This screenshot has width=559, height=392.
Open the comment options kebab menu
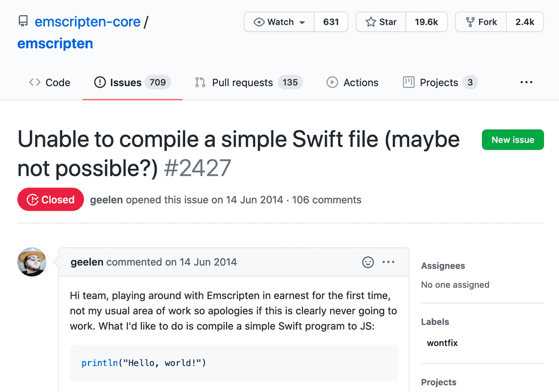point(388,262)
